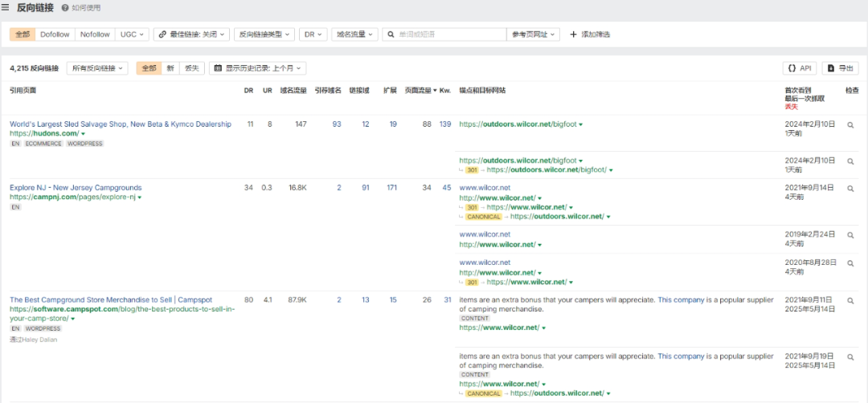
Task: Click 4,215 反向链接 count text
Action: [x=35, y=68]
